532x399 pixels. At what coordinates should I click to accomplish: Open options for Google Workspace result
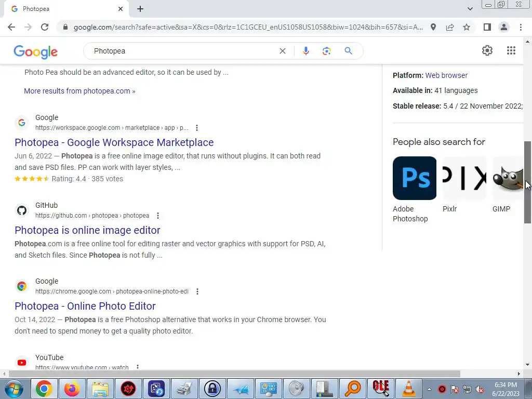click(x=197, y=128)
